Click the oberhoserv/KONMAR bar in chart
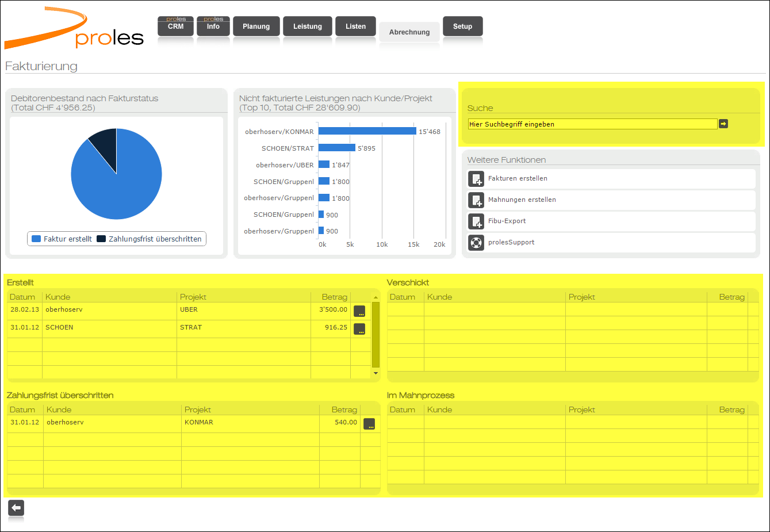The height and width of the screenshot is (532, 770). 367,131
